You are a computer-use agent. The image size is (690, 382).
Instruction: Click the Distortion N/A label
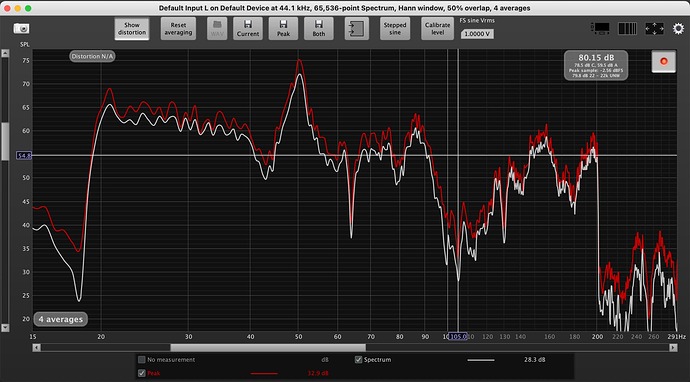tap(92, 56)
